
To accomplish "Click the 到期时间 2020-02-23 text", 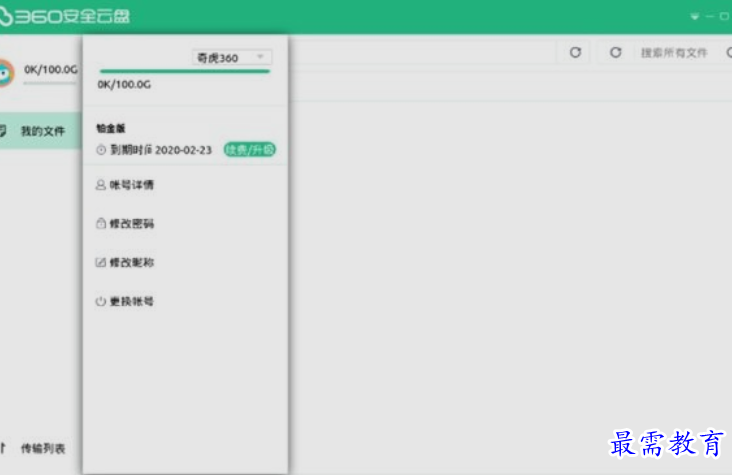I will coord(161,150).
